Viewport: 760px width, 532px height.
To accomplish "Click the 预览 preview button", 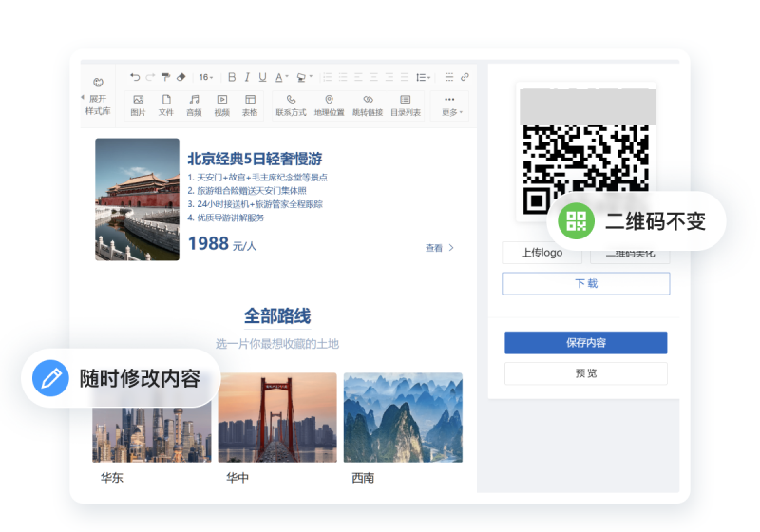I will tap(586, 373).
